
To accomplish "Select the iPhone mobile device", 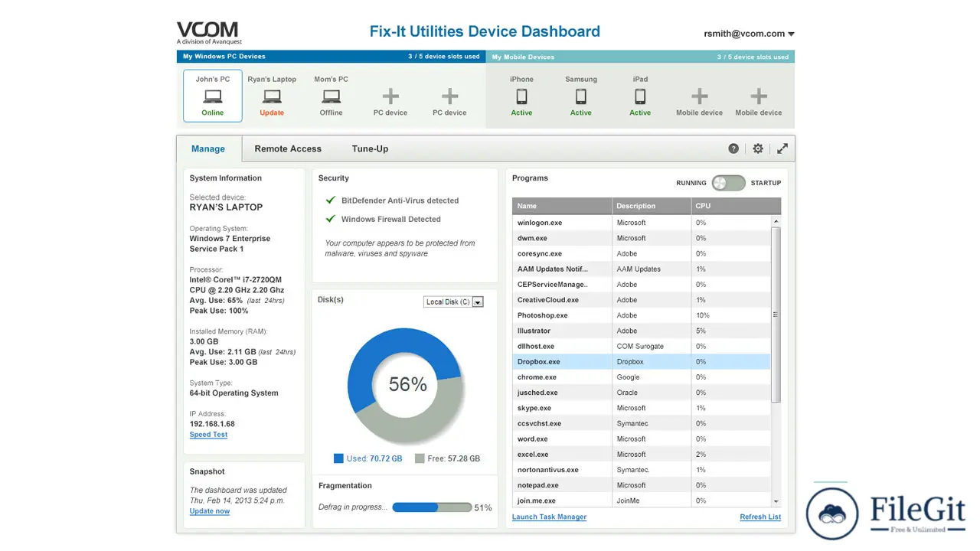I will [x=521, y=96].
